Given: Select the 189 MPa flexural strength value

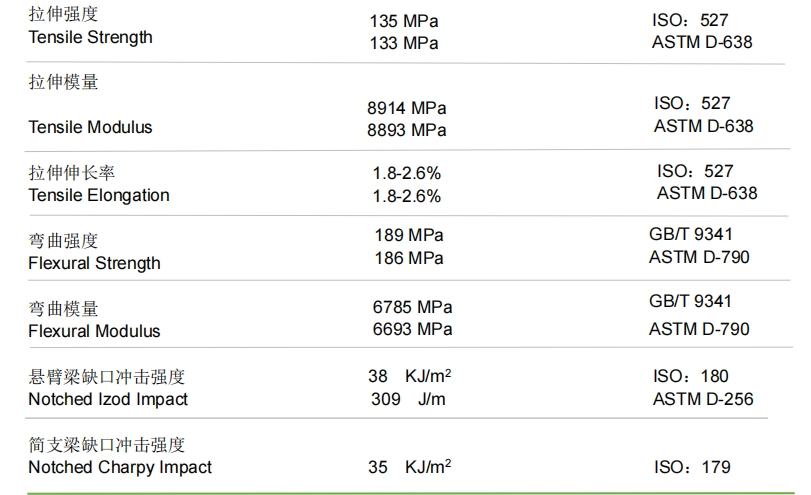Looking at the screenshot, I should point(409,235).
